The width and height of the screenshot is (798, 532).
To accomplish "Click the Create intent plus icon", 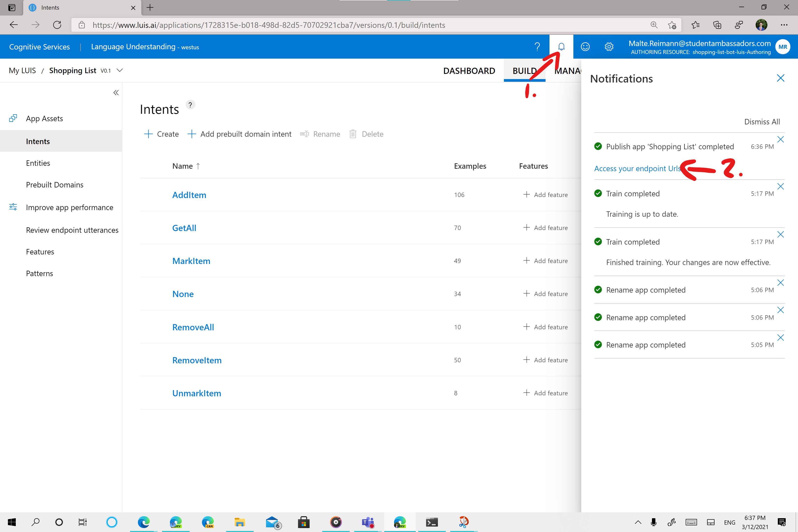I will tap(148, 134).
